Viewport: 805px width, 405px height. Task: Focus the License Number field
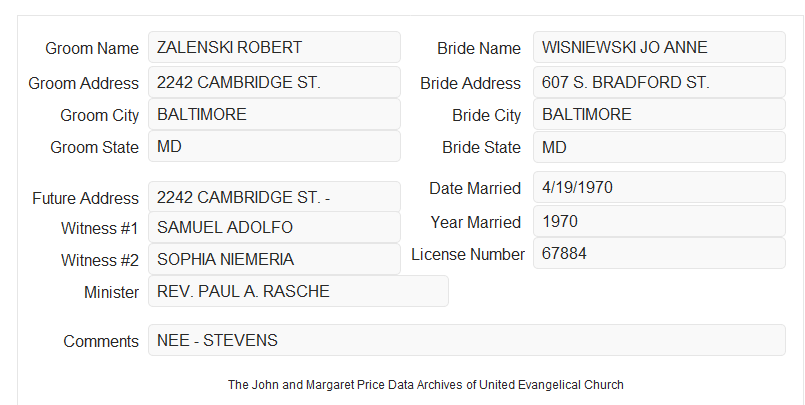point(659,253)
